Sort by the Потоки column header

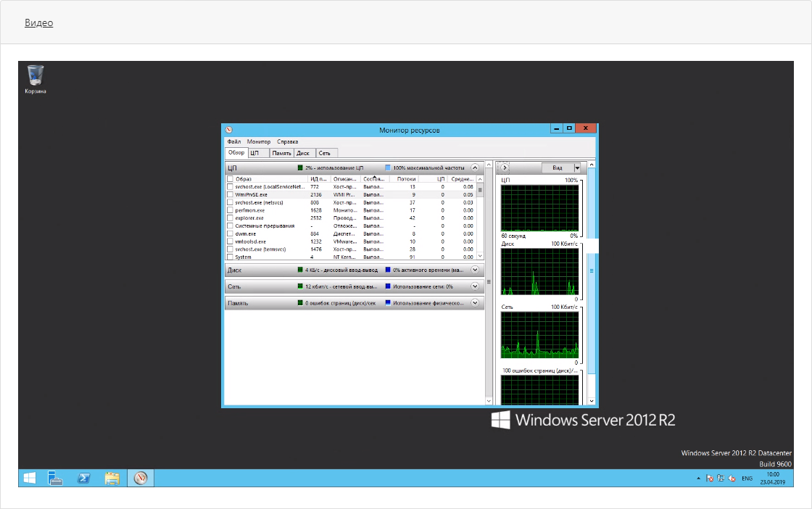pos(406,178)
